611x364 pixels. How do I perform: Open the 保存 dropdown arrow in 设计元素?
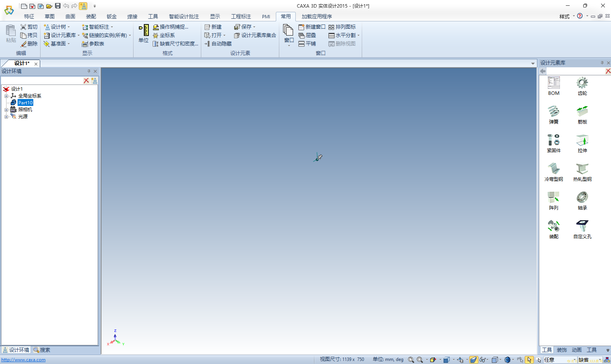click(x=254, y=27)
